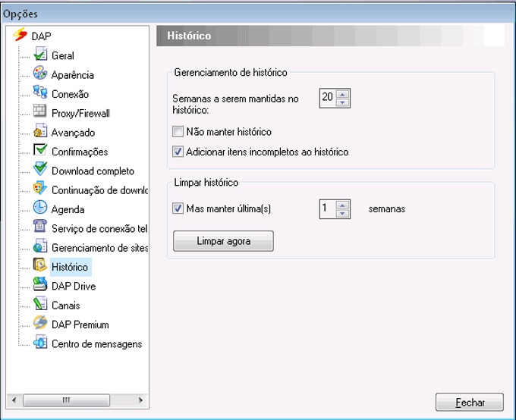
Task: Click the horizontal scrollbar thumb
Action: coord(66,400)
